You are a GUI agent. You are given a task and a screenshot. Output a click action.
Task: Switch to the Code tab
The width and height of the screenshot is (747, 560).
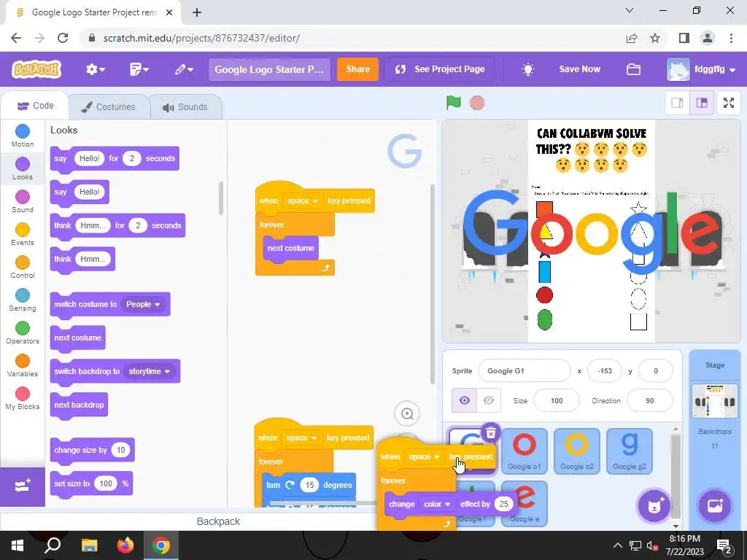(35, 106)
